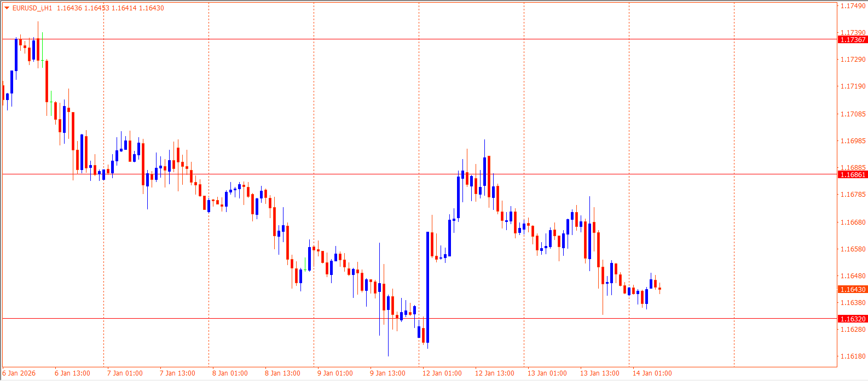Click the 12 Jan 01:00 time label

coord(442,373)
